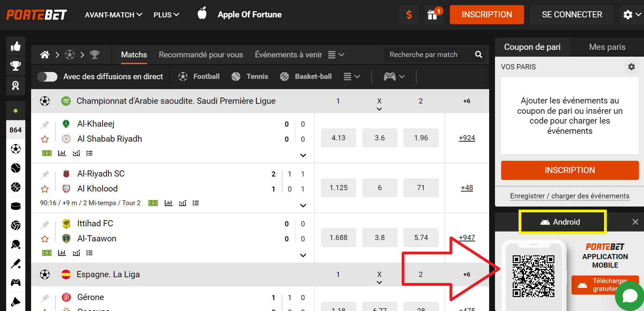
Task: Filter by Tennis
Action: (x=250, y=76)
